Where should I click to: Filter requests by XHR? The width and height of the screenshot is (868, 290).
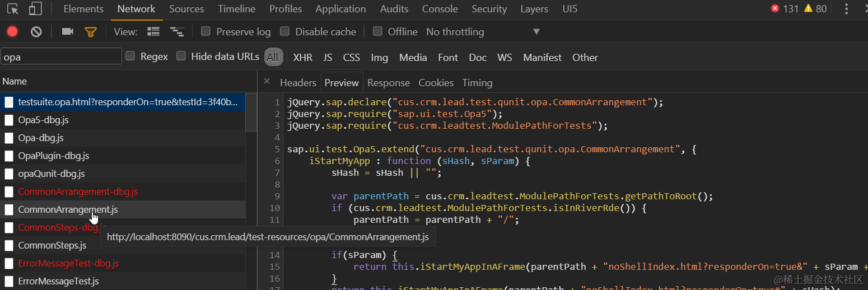click(303, 57)
